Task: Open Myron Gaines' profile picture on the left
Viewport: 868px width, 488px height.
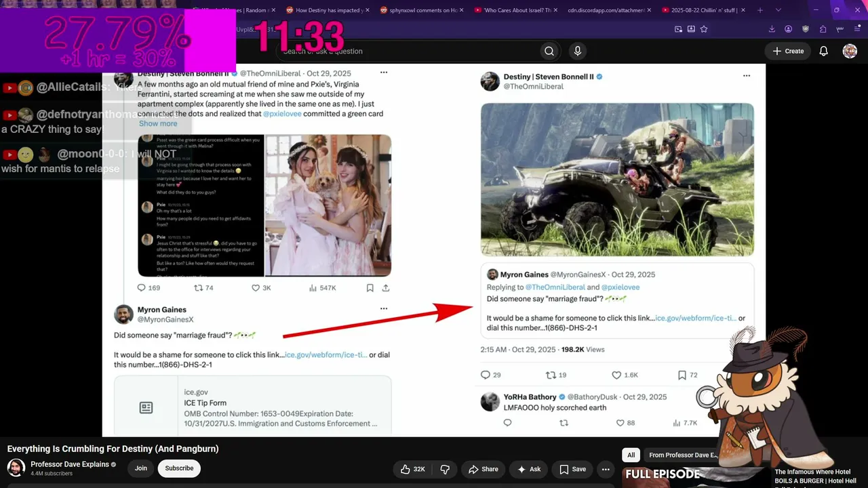Action: click(123, 314)
